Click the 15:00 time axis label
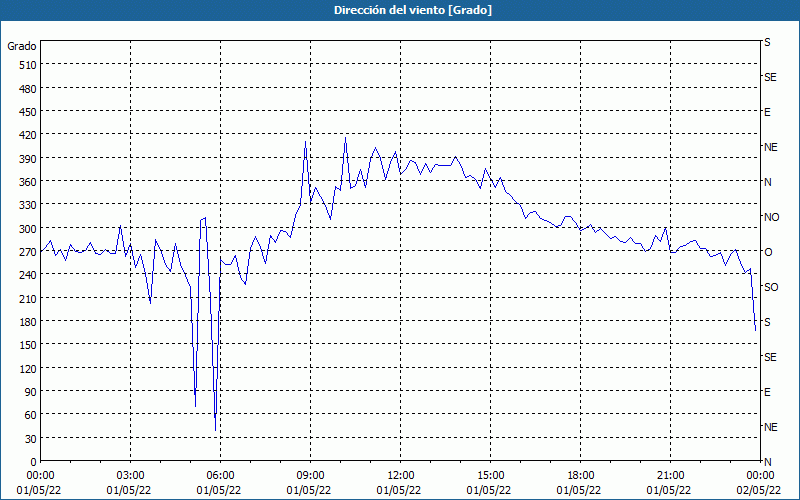Viewport: 800px width, 500px height. point(490,476)
